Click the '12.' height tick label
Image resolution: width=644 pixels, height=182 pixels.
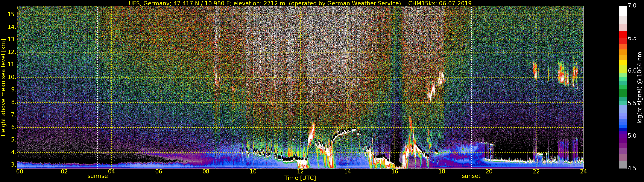(12, 52)
